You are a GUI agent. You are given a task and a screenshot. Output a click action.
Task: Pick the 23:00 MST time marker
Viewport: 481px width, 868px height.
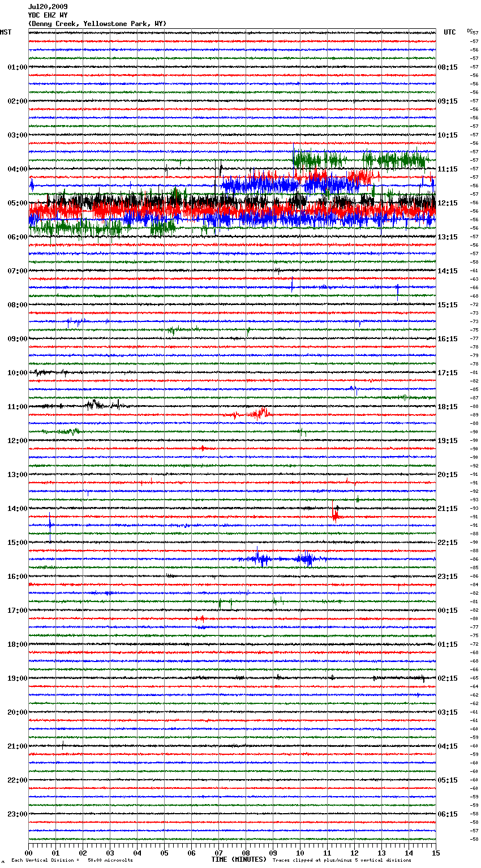pos(17,814)
